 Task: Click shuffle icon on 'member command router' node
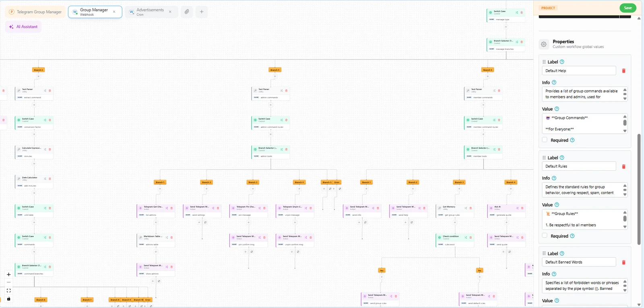click(494, 120)
